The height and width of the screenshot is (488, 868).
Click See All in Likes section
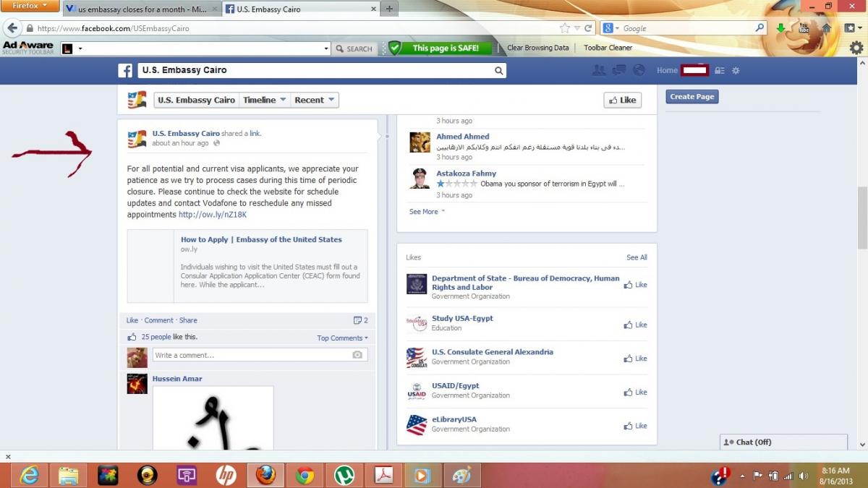(x=637, y=257)
